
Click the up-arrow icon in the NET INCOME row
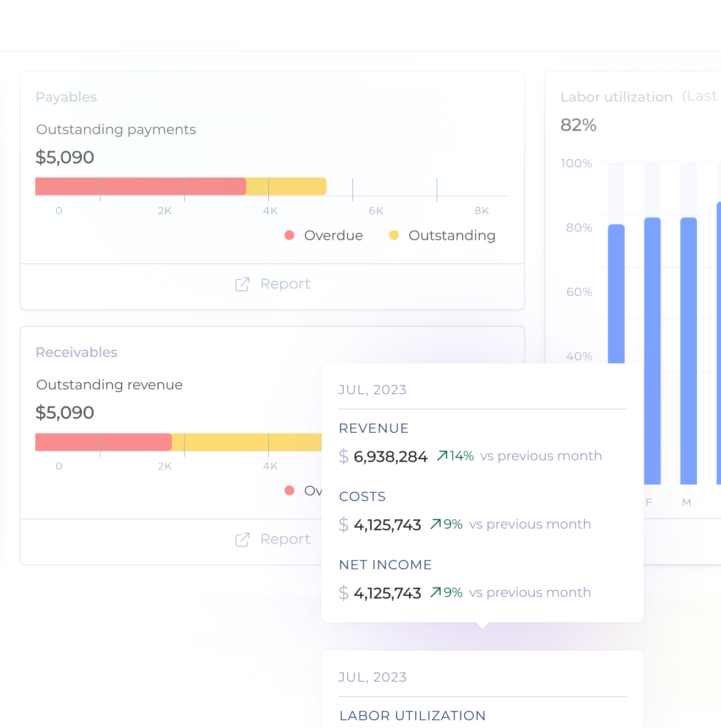[x=436, y=593]
